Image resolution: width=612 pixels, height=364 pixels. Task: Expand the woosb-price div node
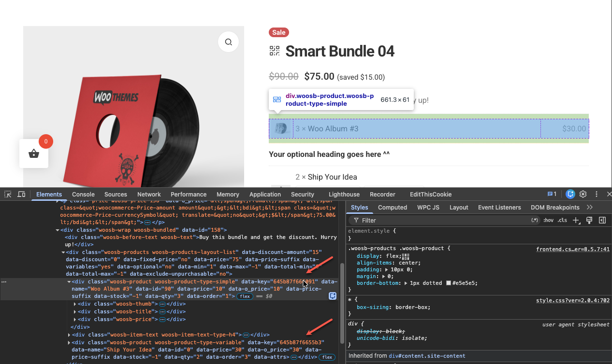coord(75,319)
